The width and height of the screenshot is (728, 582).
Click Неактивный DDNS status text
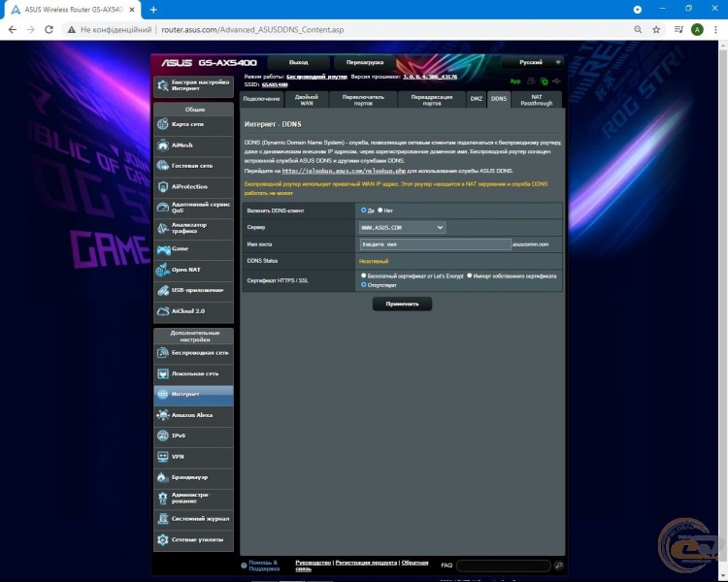point(374,261)
